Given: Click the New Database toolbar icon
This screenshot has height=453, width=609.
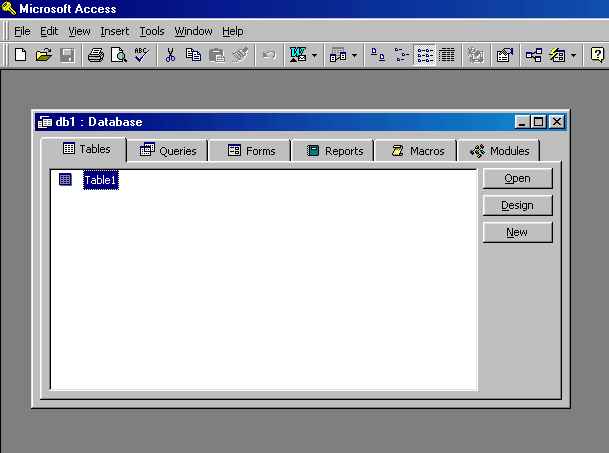Looking at the screenshot, I should 20,56.
